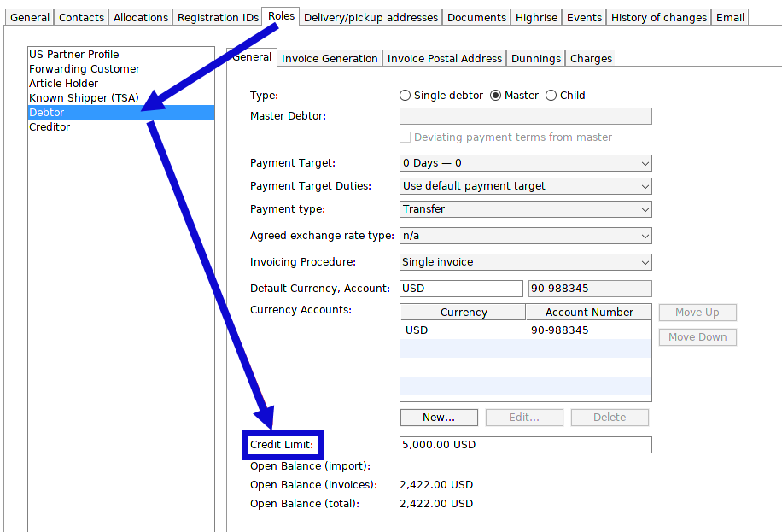
Task: Open the Dunnings tab
Action: coord(535,58)
